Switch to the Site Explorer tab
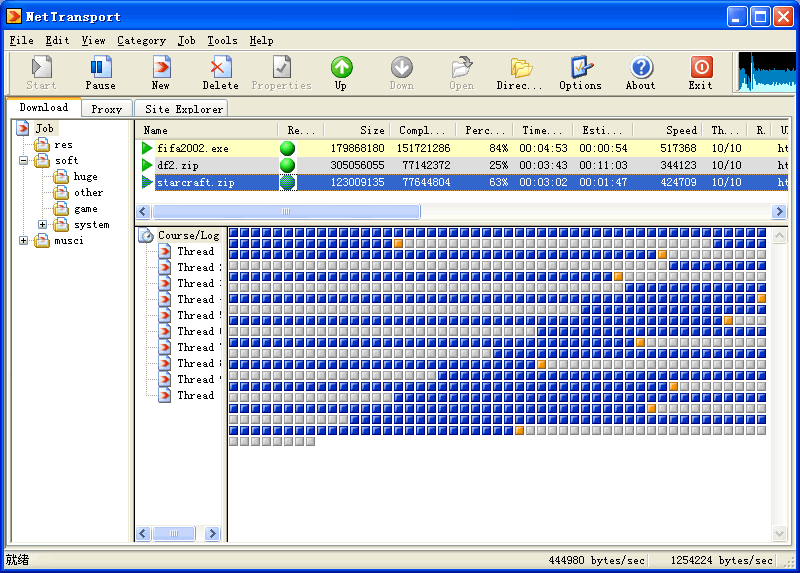The image size is (800, 573). [x=184, y=109]
